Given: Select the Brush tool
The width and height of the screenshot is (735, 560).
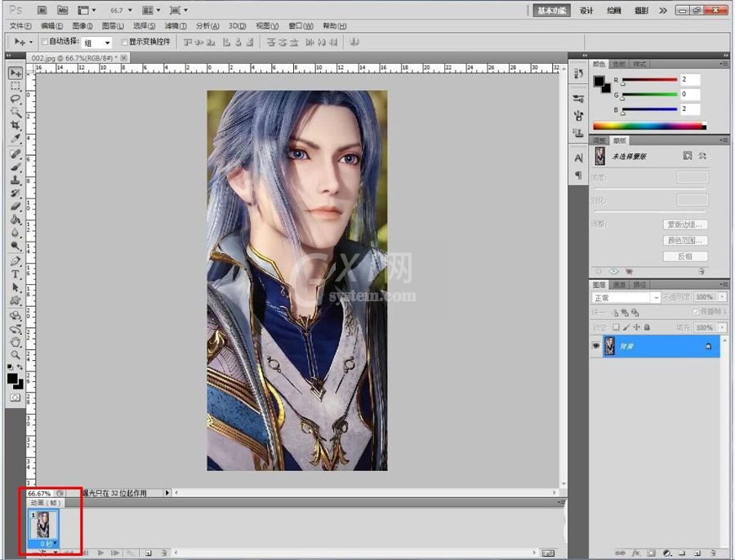Looking at the screenshot, I should tap(16, 167).
